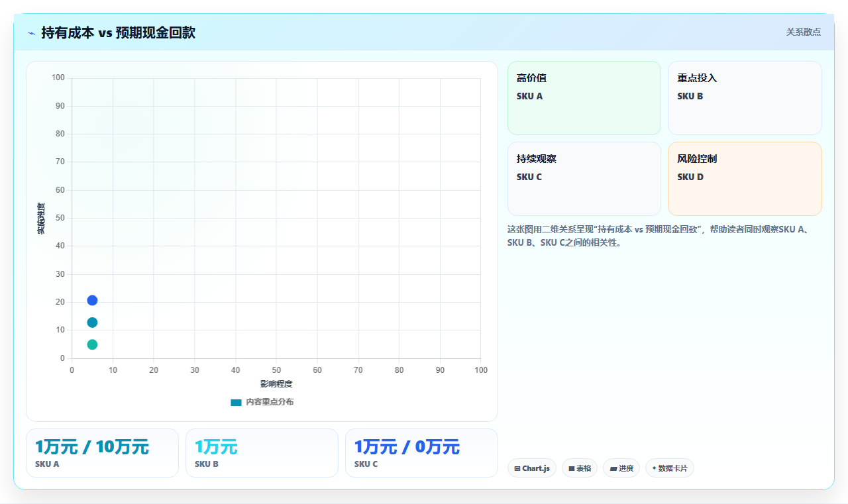Click the description paragraph about 相关性
This screenshot has height=504, width=848.
pos(663,236)
